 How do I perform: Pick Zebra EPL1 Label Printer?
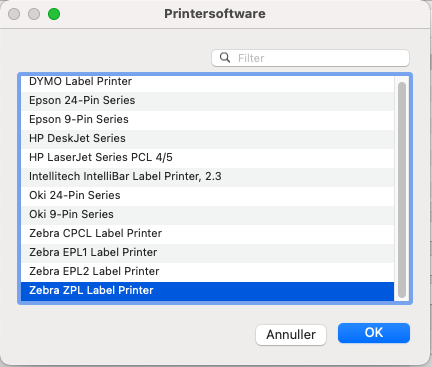[207, 252]
